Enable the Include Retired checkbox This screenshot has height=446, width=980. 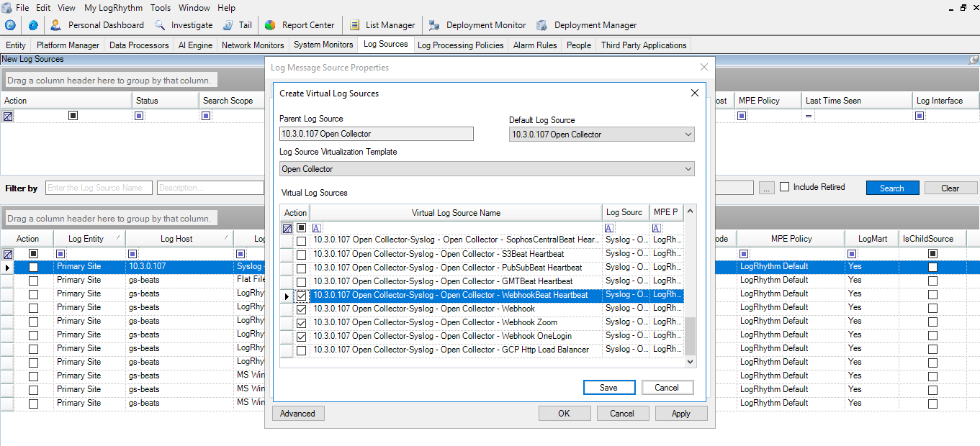point(785,187)
